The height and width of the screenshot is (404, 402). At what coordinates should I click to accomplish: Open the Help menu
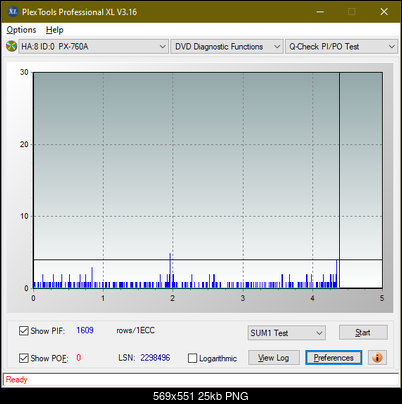tap(55, 30)
